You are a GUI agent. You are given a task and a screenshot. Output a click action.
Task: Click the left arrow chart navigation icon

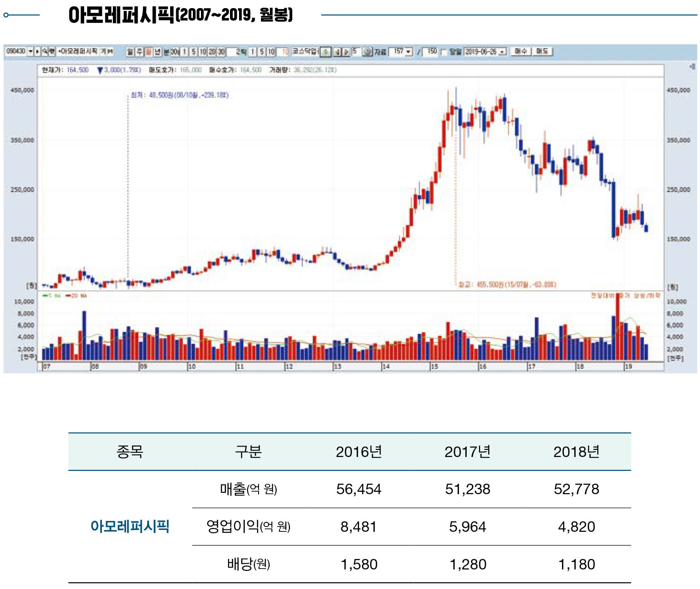click(337, 51)
